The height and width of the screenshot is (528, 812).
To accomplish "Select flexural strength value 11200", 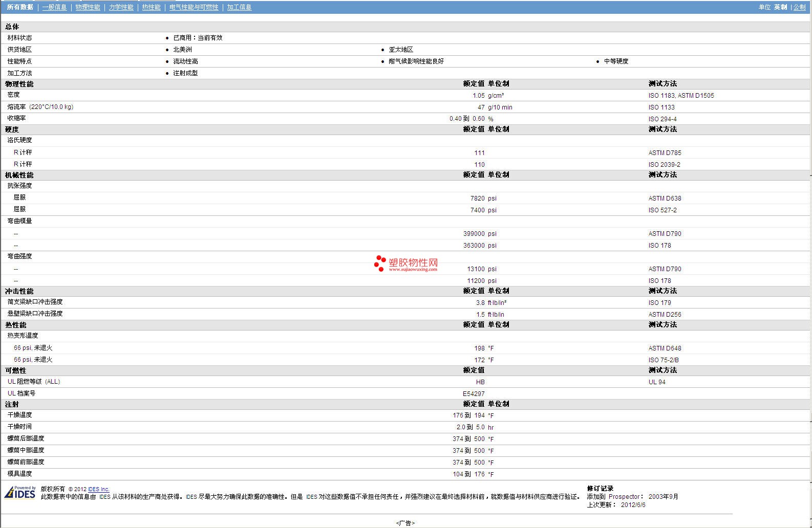I will [476, 281].
